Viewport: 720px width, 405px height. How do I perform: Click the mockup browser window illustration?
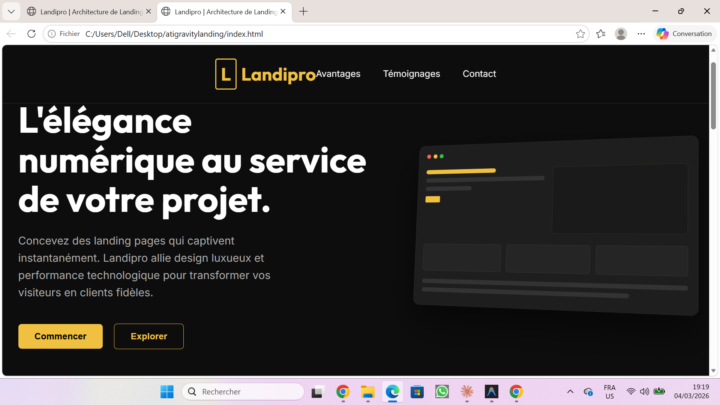[x=556, y=226]
